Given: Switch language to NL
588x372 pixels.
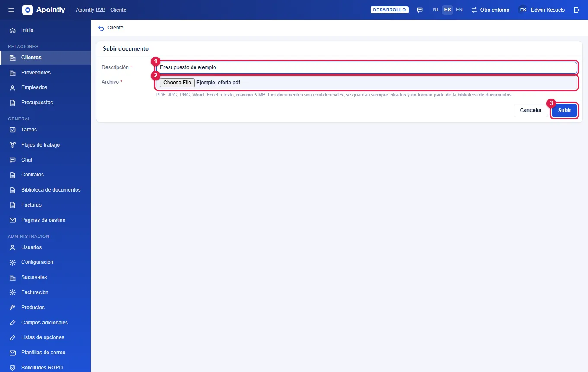Looking at the screenshot, I should pos(436,10).
